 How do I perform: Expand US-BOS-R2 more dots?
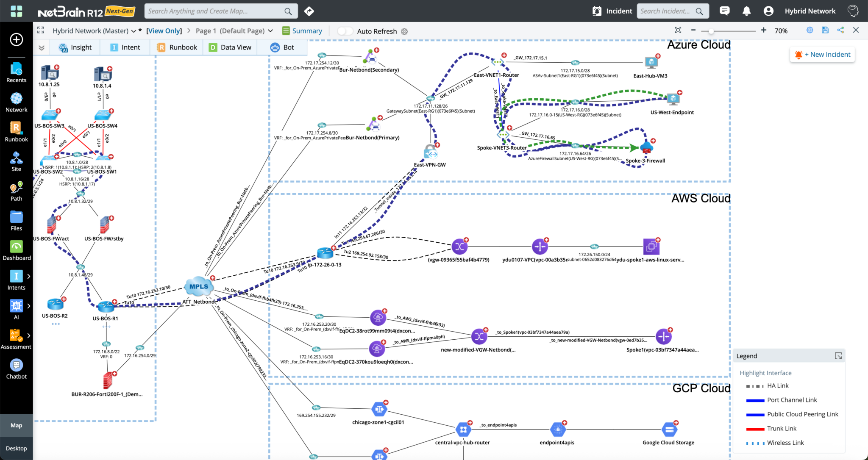click(56, 324)
